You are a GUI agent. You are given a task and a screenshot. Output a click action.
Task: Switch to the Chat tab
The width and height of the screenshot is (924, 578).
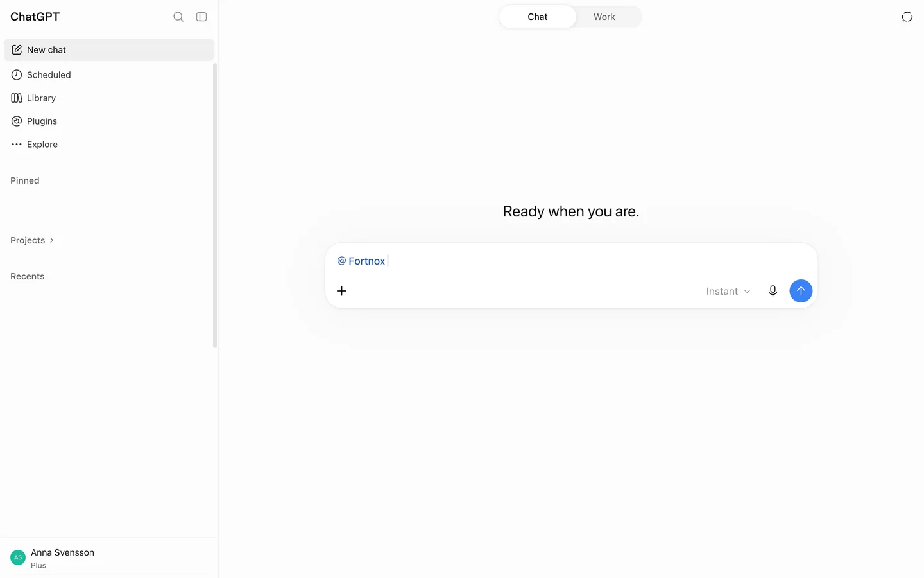[x=538, y=17]
